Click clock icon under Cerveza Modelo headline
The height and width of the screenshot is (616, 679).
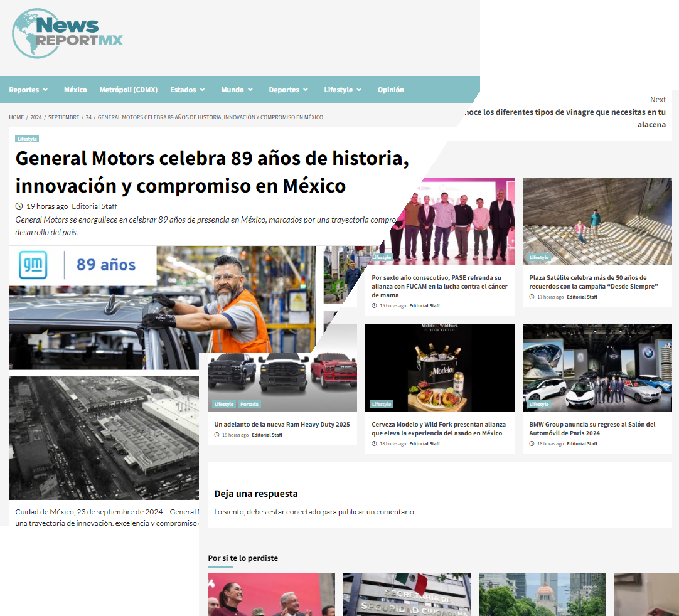pyautogui.click(x=374, y=443)
